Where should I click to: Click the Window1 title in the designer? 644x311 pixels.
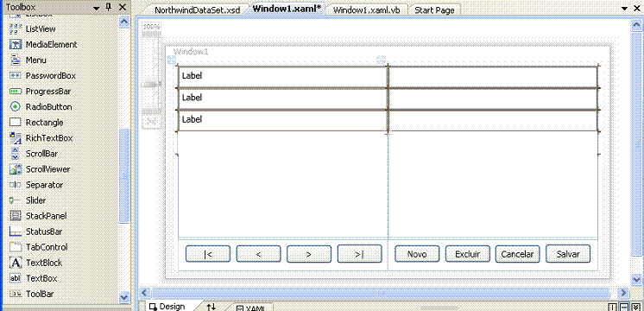(191, 52)
